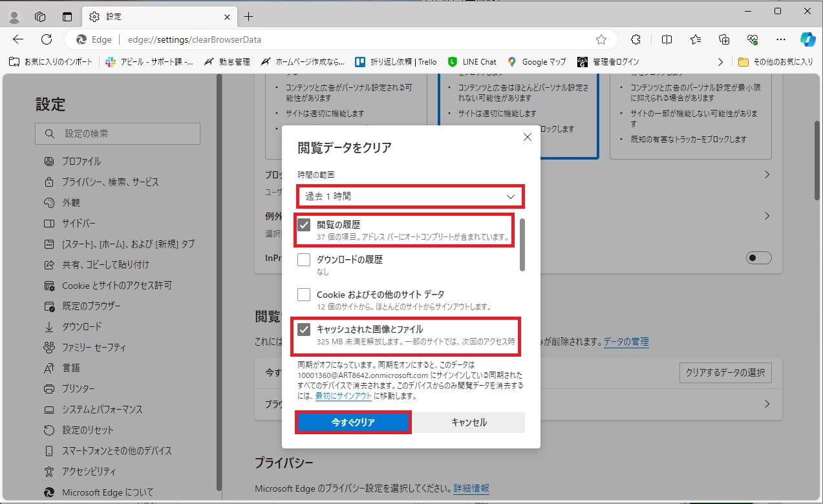Follow the 最初にサインアウト link
This screenshot has height=504, width=823.
(343, 395)
